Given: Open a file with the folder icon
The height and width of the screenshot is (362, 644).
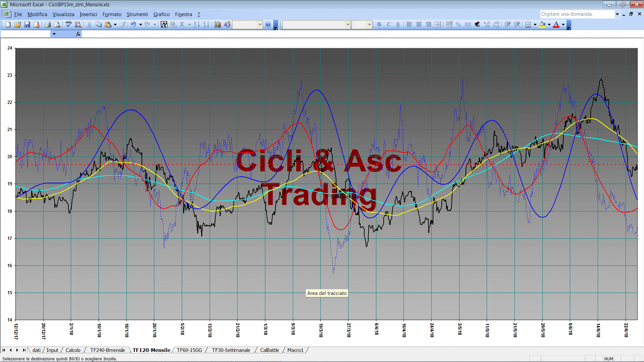Looking at the screenshot, I should 18,24.
